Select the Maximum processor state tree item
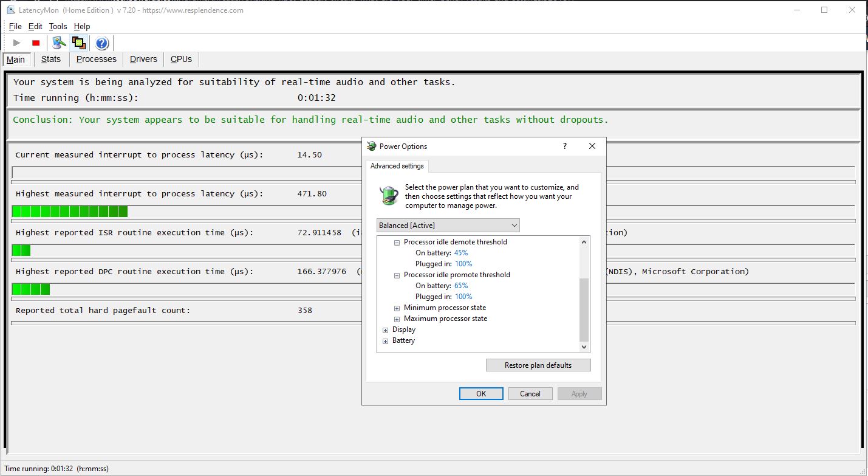Viewport: 868px width, 476px height. point(445,319)
